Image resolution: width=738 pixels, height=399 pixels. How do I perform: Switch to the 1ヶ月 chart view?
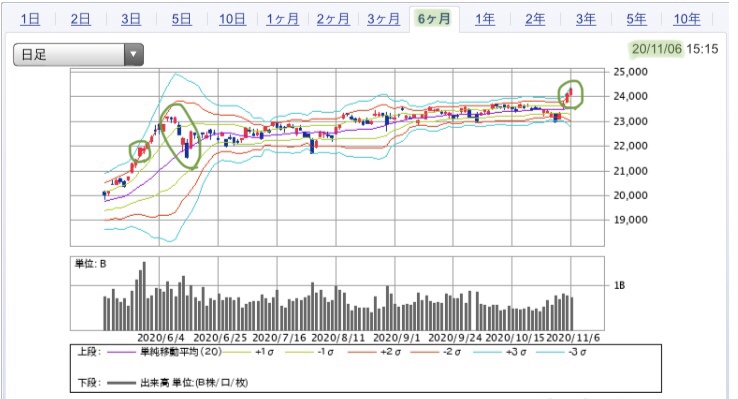tap(282, 19)
